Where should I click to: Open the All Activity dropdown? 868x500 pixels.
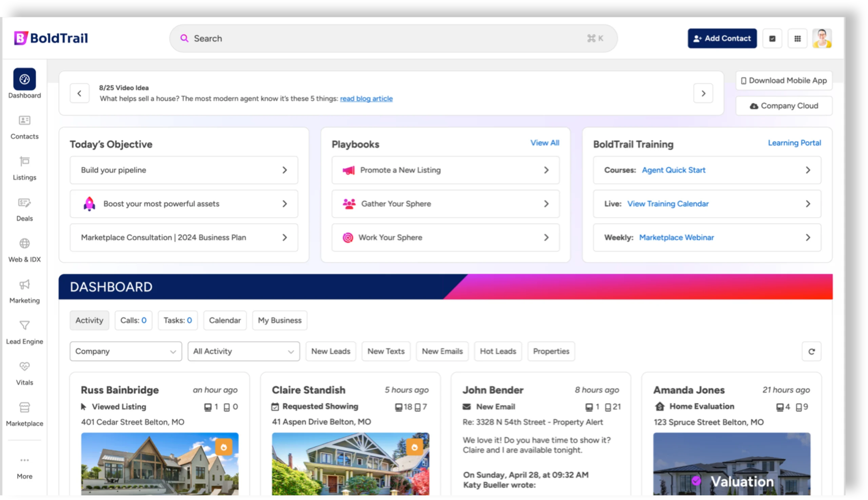click(x=244, y=351)
